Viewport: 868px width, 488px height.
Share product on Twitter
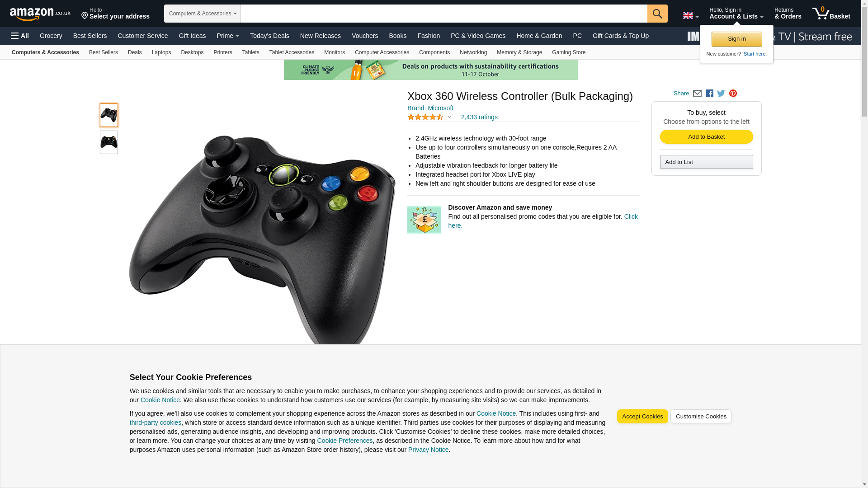tap(721, 94)
